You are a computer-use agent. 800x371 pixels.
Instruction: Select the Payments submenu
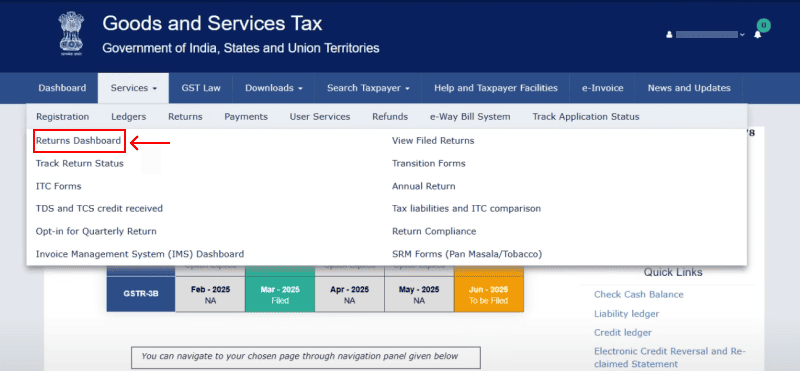(246, 117)
